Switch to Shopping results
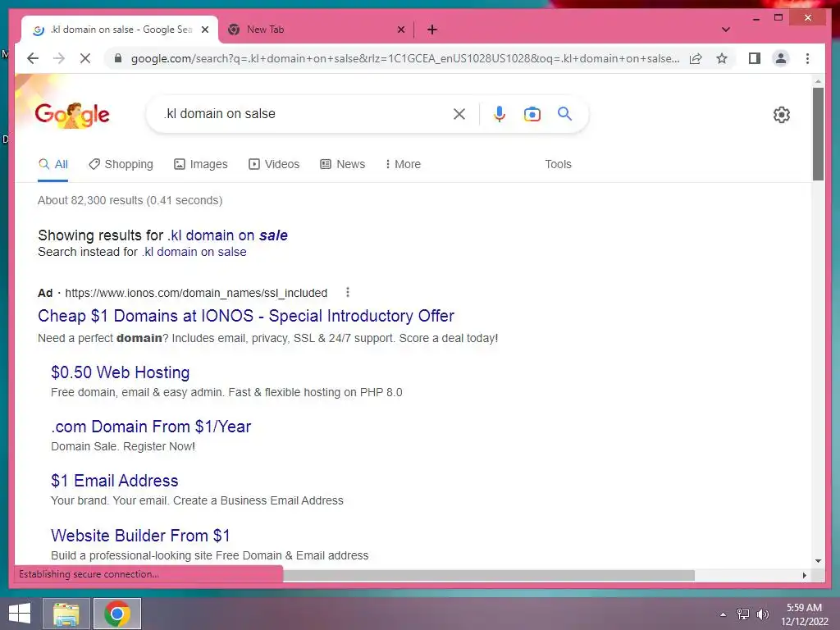840x630 pixels. point(121,164)
